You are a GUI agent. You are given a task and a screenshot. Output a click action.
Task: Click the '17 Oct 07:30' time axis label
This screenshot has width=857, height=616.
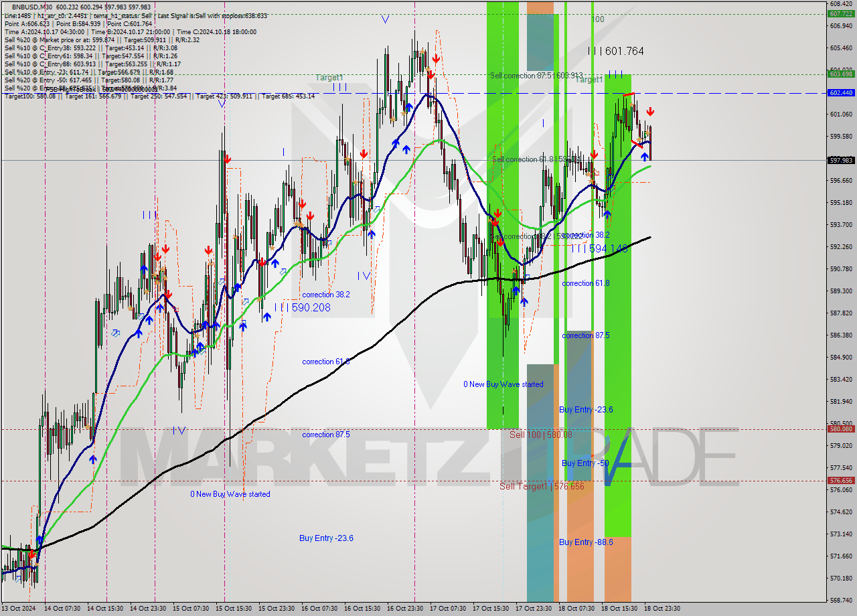(447, 609)
